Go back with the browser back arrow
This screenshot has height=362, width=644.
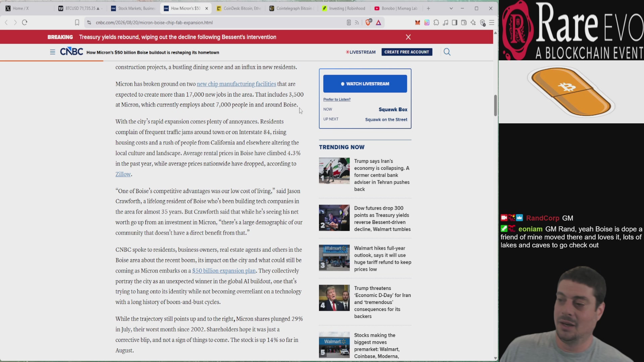(6, 22)
